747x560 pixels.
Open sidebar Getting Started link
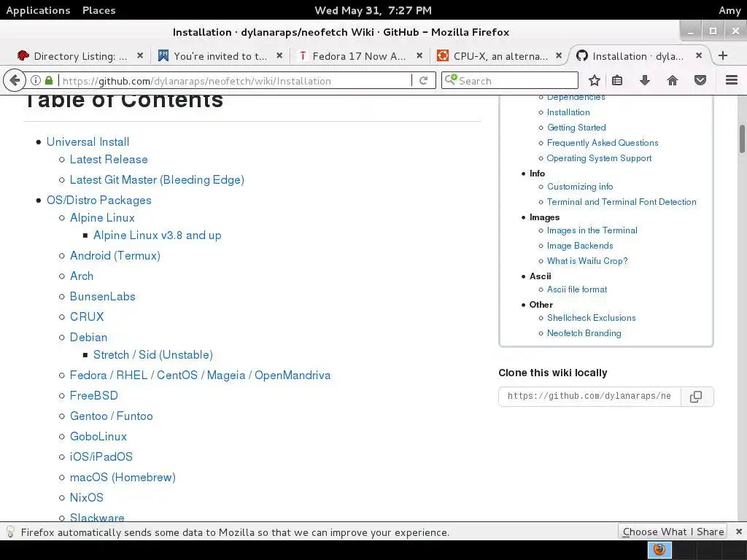(x=576, y=128)
